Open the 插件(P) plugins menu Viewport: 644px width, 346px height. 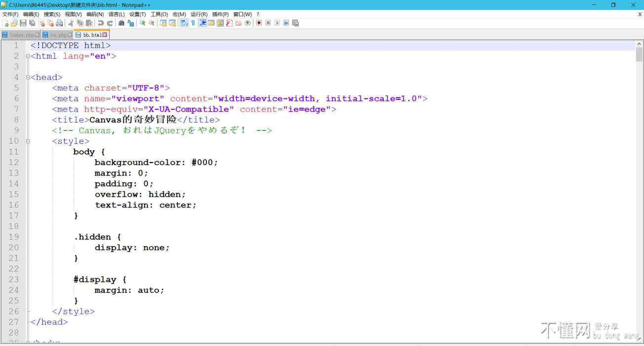tap(220, 14)
